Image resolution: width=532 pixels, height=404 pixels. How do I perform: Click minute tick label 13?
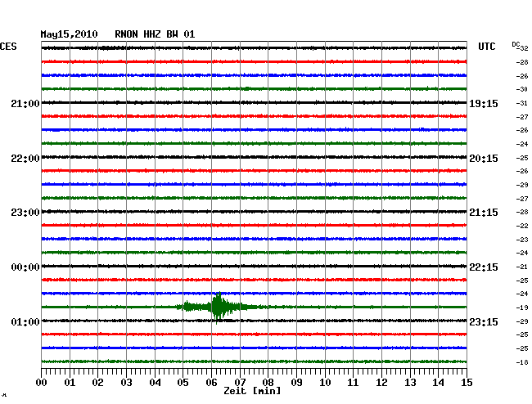coord(410,383)
